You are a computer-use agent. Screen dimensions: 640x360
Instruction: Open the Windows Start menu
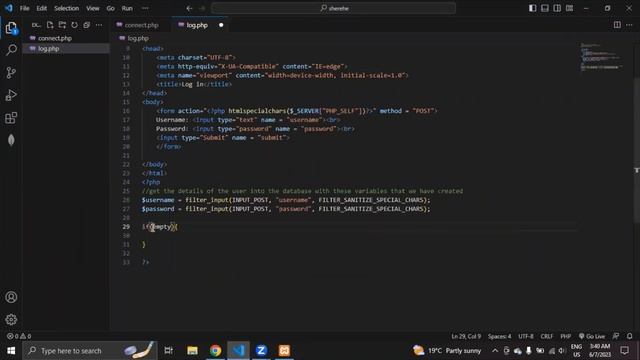coord(11,351)
